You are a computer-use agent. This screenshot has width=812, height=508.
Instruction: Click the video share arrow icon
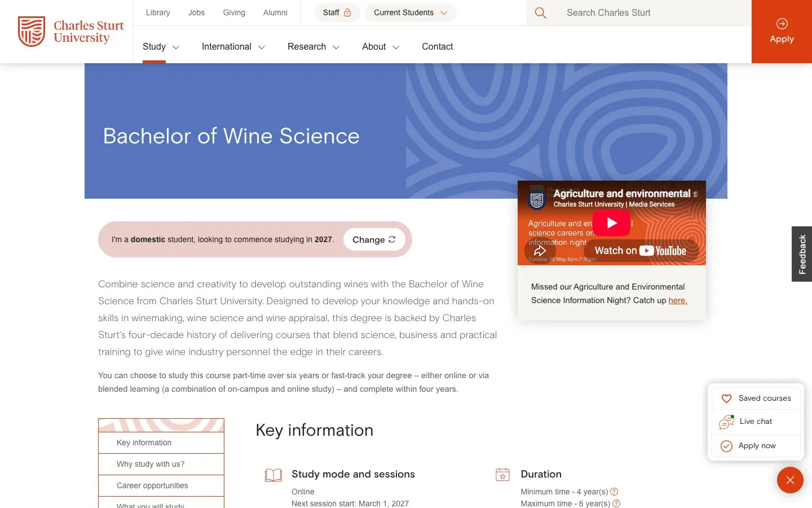click(540, 251)
